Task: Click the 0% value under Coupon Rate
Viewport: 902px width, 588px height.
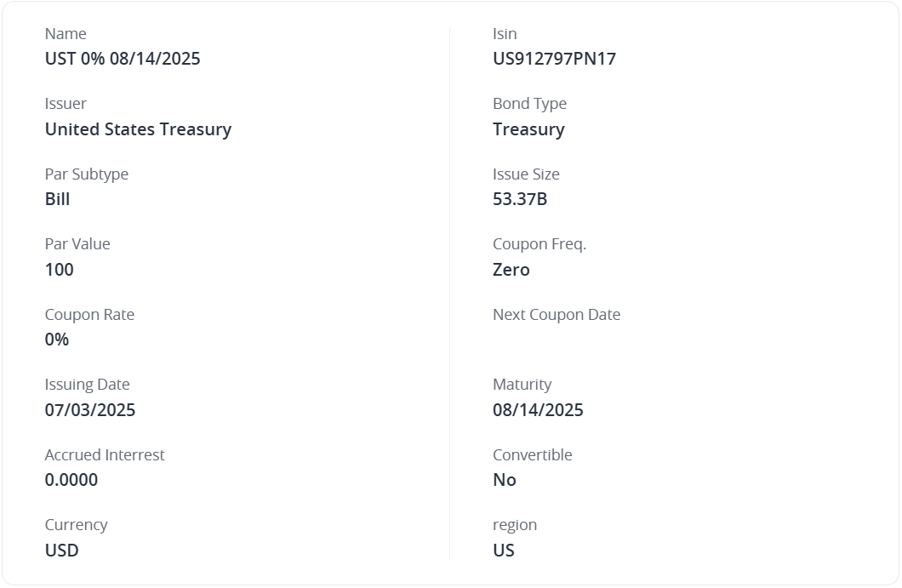Action: 57,340
